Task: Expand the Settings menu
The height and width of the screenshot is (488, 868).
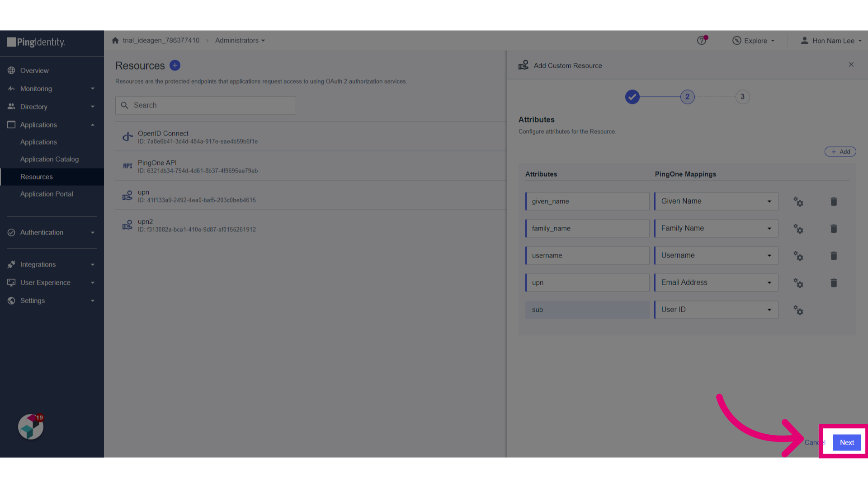Action: pyautogui.click(x=52, y=300)
